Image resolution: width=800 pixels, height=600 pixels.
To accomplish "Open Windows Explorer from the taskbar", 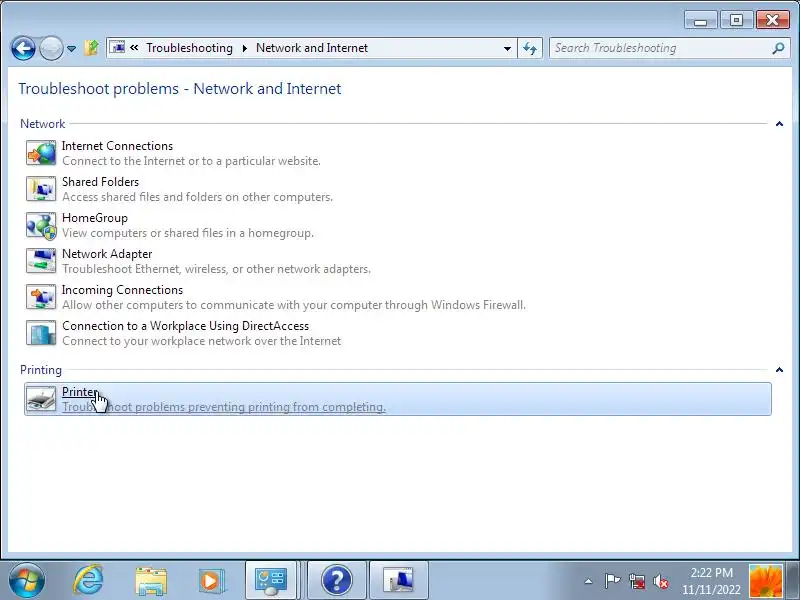I will pyautogui.click(x=151, y=581).
